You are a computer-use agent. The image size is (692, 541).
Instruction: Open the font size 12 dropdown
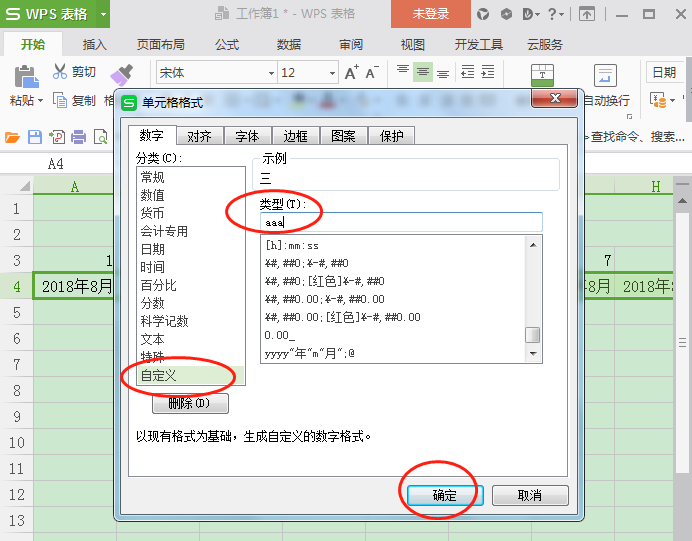tap(329, 73)
